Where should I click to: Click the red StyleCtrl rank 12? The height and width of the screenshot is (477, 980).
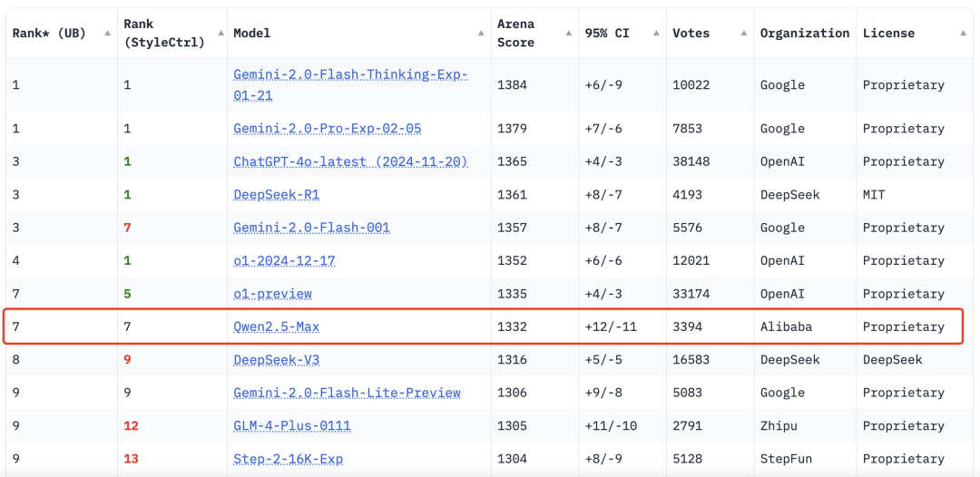point(131,426)
